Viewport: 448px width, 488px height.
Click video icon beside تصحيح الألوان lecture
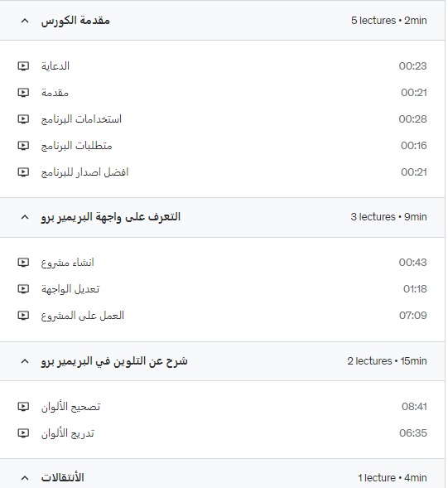23,407
